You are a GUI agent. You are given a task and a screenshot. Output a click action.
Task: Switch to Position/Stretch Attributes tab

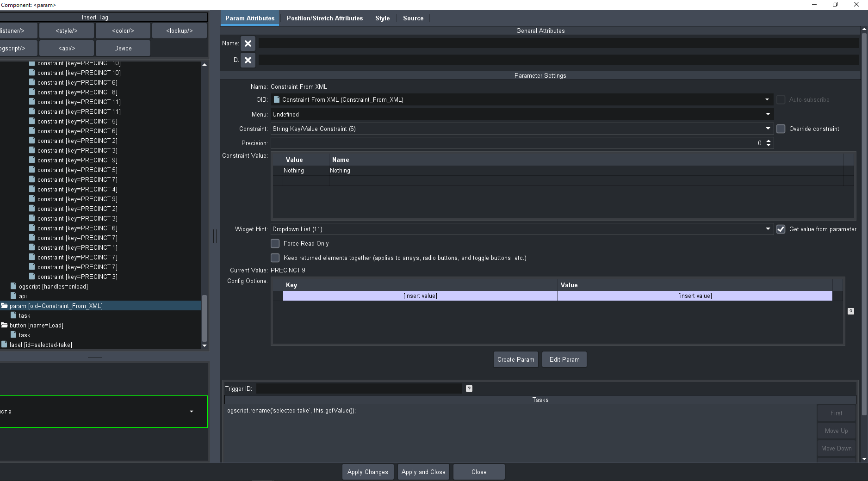(324, 18)
